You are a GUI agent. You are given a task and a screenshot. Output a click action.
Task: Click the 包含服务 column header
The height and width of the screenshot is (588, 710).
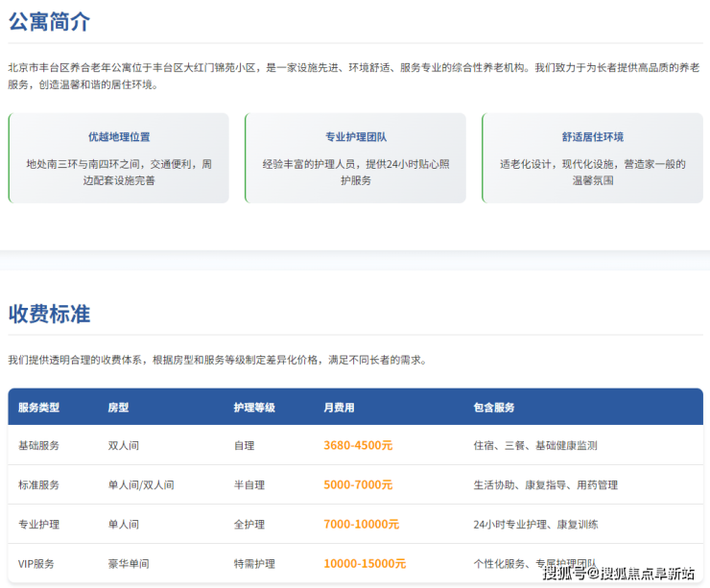click(x=494, y=408)
